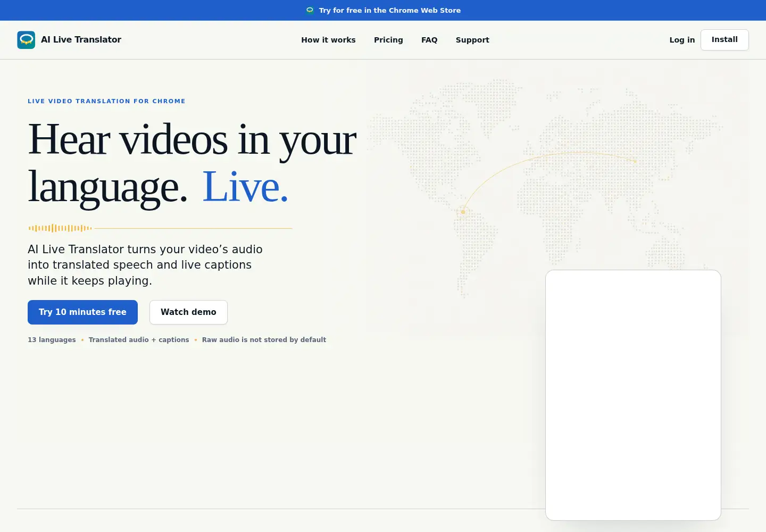Click the AI Live Translator logo icon
Viewport: 766px width, 532px height.
point(26,40)
